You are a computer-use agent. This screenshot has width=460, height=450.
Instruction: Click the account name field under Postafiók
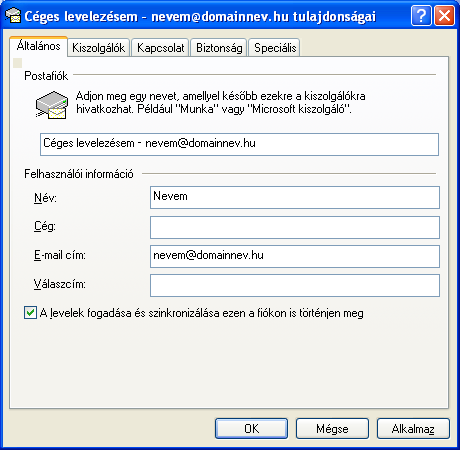(239, 144)
